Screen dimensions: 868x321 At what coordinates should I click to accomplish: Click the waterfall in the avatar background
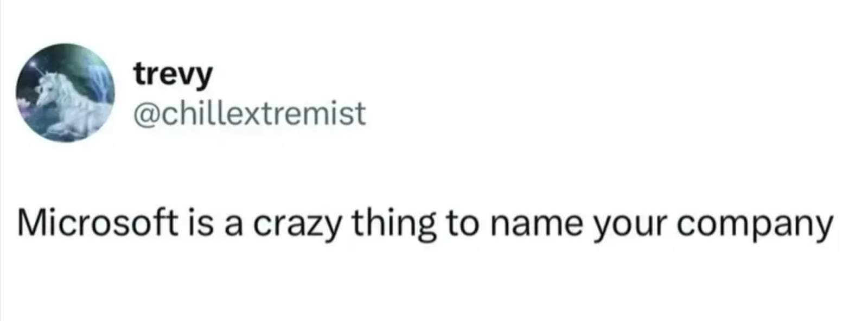click(98, 82)
